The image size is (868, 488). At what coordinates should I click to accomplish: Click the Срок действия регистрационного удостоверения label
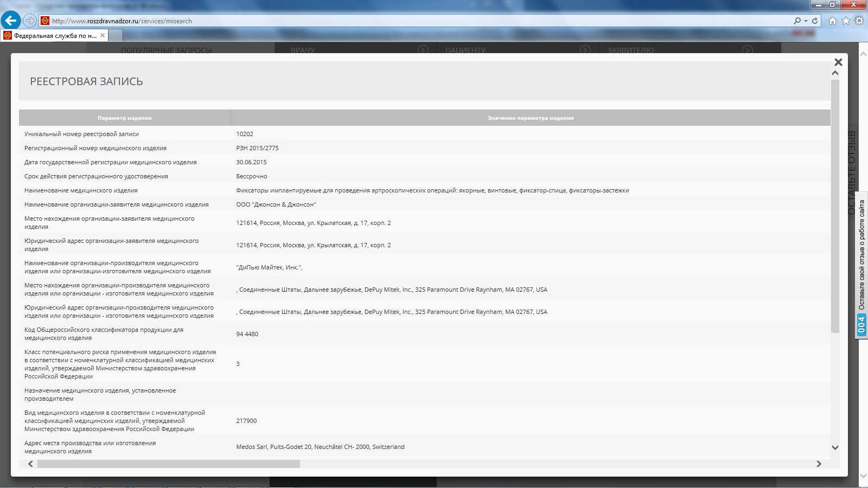[96, 176]
